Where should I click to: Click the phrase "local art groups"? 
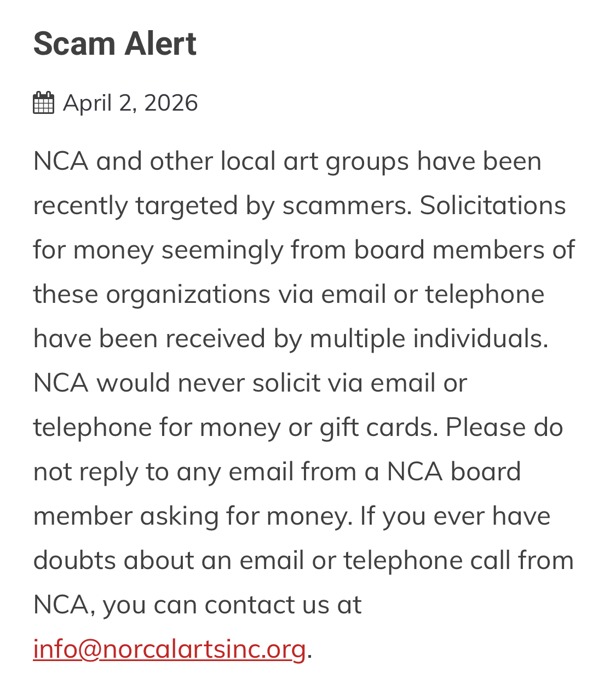pyautogui.click(x=314, y=162)
